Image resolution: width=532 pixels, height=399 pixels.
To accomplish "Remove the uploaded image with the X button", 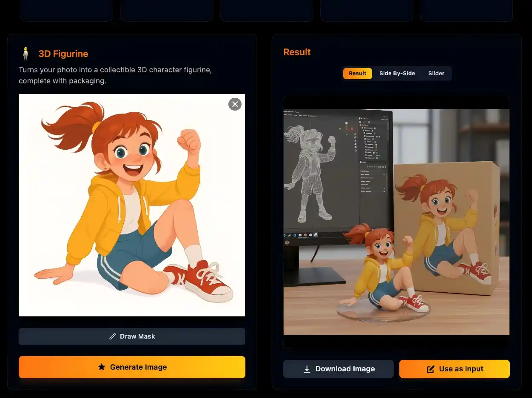I will [235, 104].
